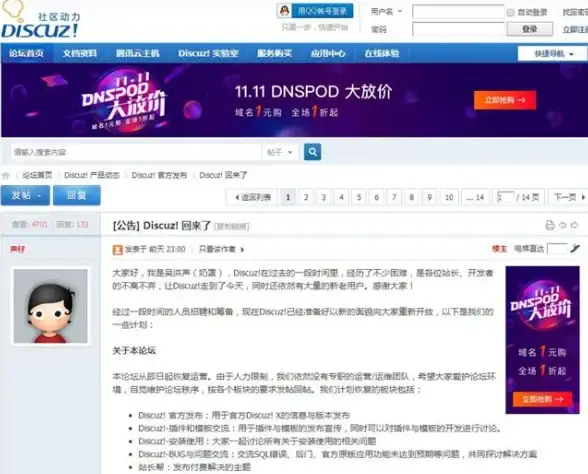Go to page 2 of the thread
This screenshot has width=588, height=474.
click(306, 197)
